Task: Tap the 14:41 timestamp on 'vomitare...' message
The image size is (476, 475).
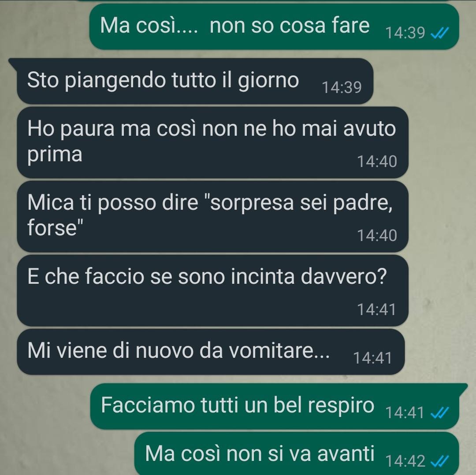Action: [x=372, y=358]
